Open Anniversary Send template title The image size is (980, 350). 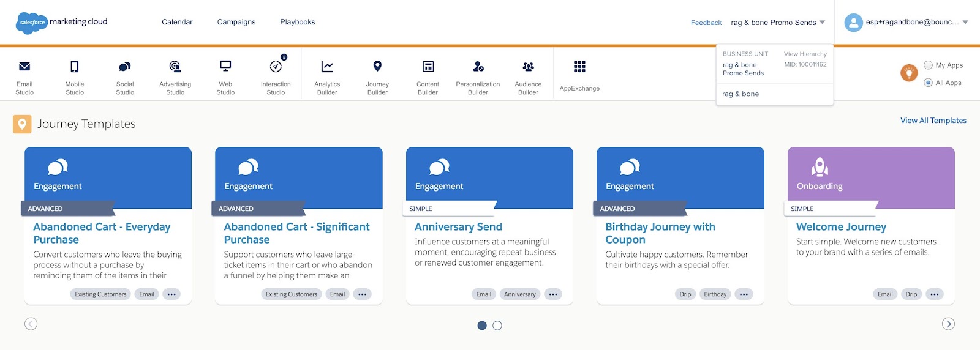pos(458,227)
